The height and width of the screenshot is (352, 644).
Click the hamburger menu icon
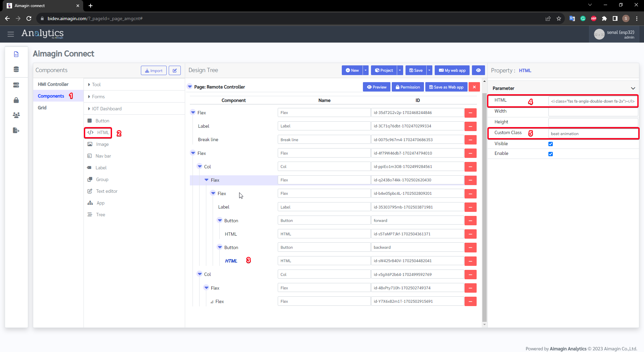click(x=11, y=34)
